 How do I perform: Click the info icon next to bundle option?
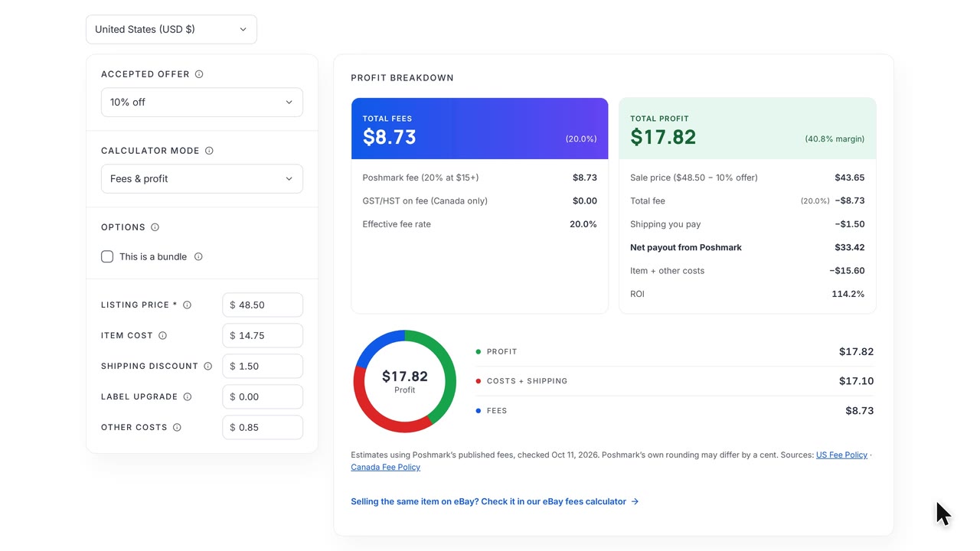tap(198, 257)
